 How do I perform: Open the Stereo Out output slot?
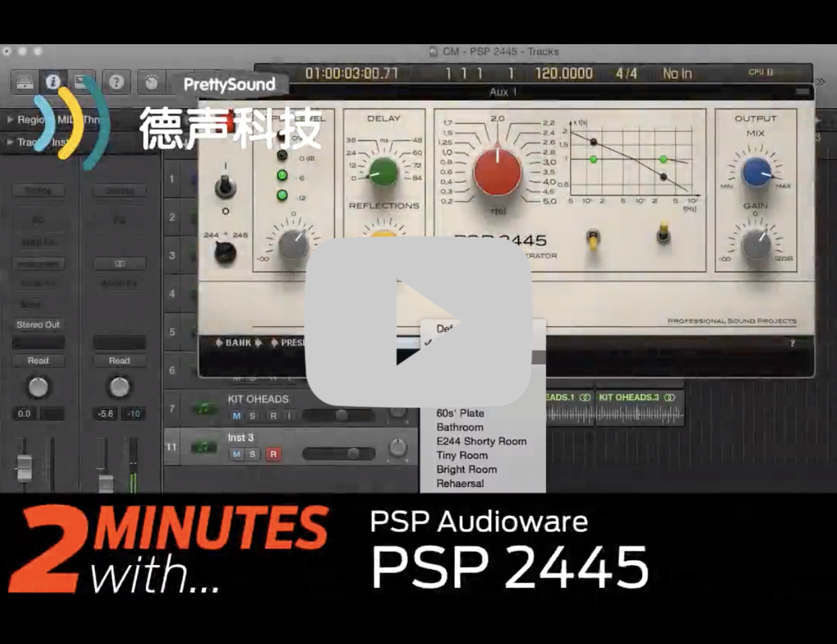(x=38, y=324)
